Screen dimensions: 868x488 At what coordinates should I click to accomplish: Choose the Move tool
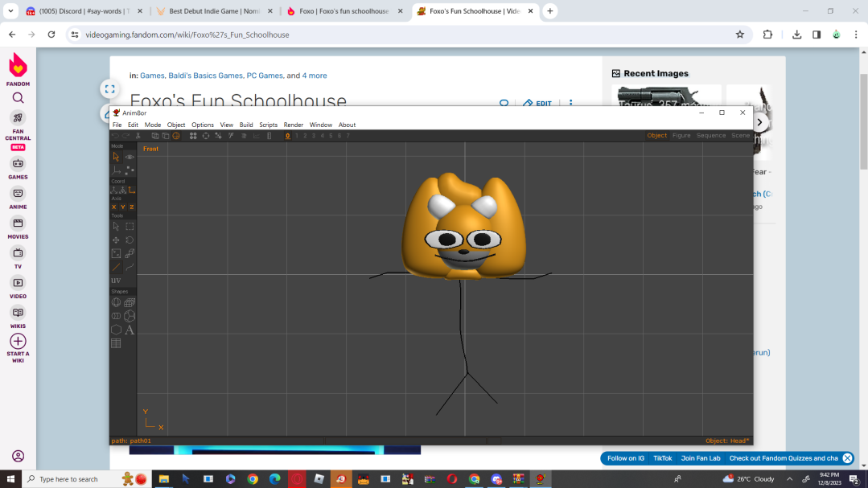tap(117, 240)
